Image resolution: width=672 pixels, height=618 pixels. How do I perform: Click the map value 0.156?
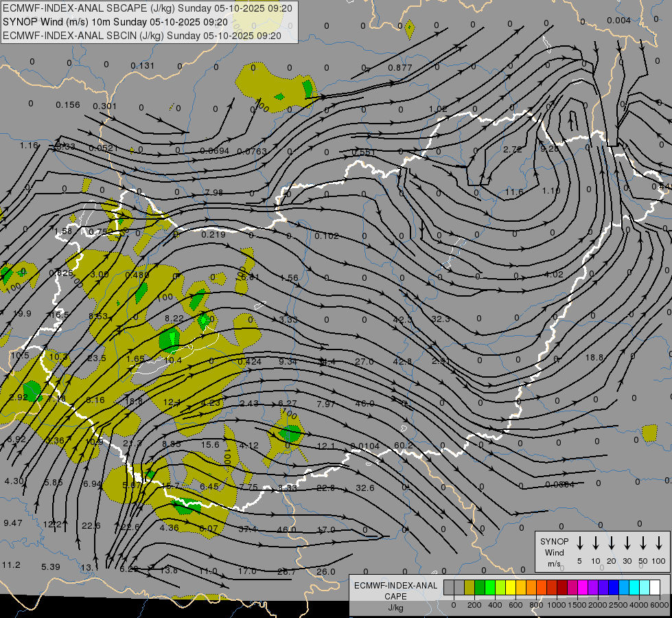pos(68,105)
